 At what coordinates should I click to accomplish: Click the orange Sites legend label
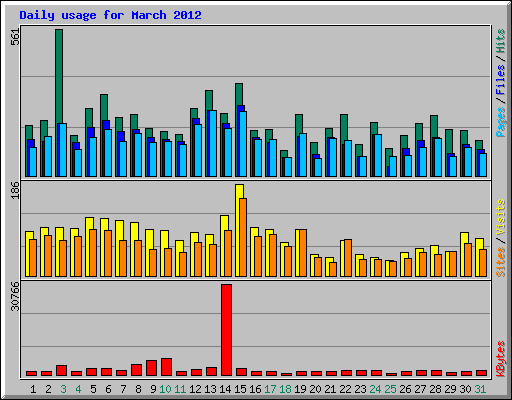click(501, 262)
